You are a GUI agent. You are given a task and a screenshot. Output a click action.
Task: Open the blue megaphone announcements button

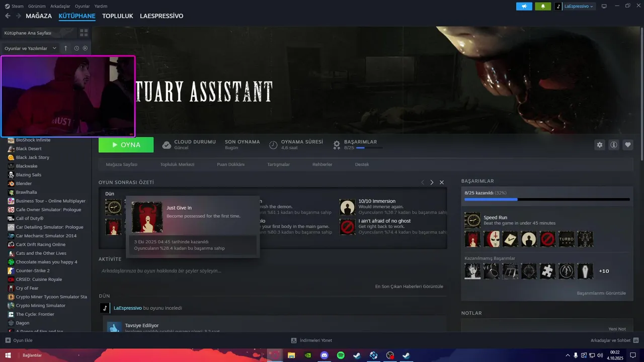[x=524, y=6]
